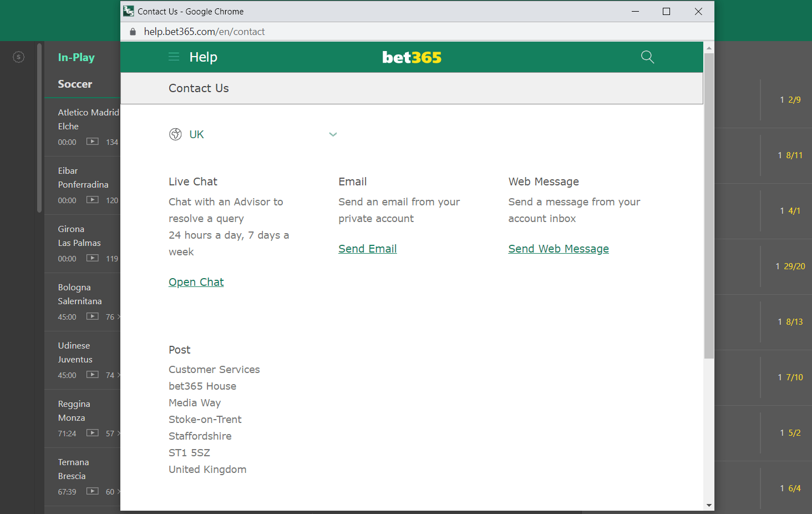The width and height of the screenshot is (812, 514).
Task: Expand 76 markets for Bologna match
Action: [113, 317]
